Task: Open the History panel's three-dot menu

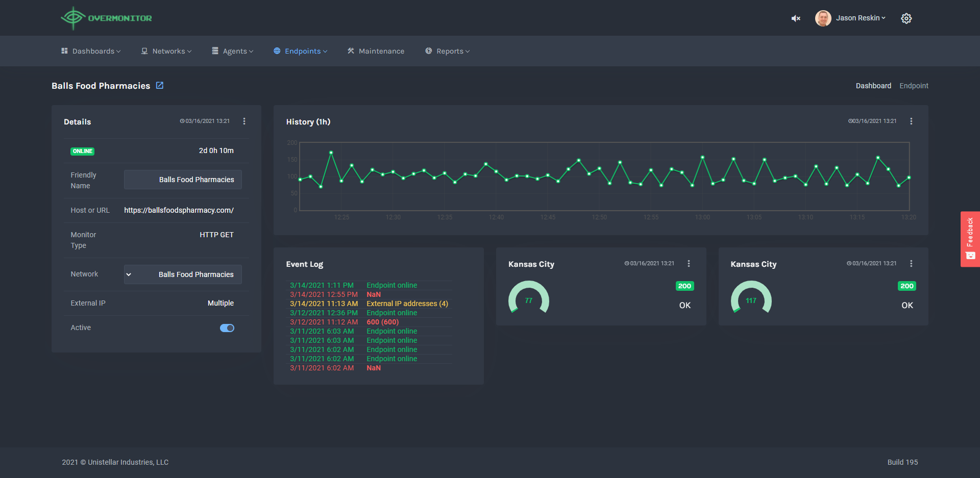Action: click(912, 121)
